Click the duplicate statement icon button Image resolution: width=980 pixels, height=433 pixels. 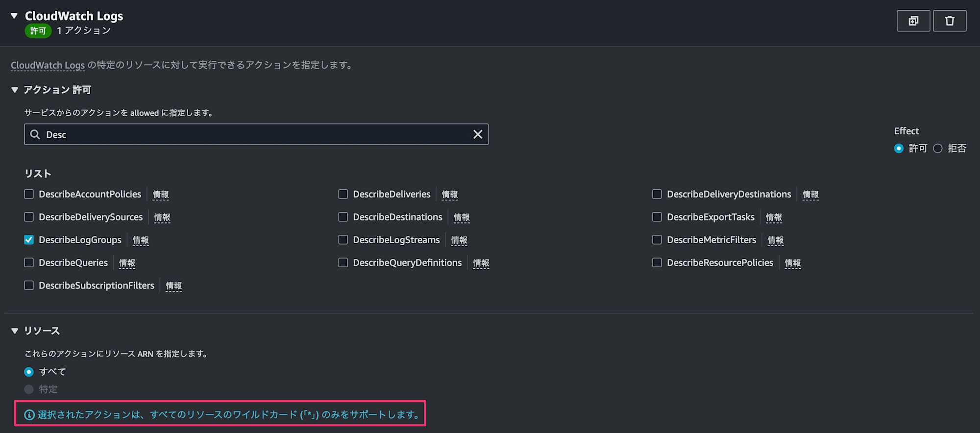(x=913, y=21)
